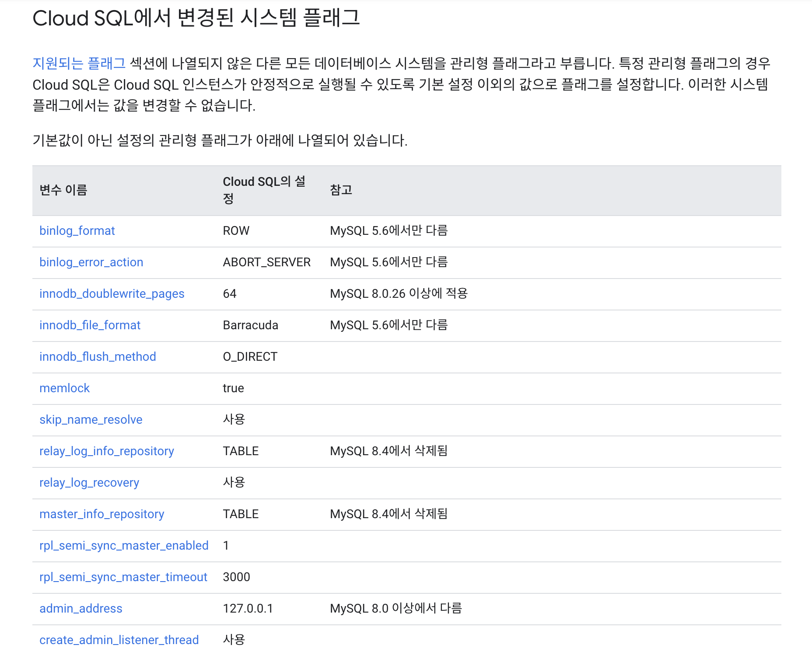Open the relay_log_recovery link
Viewport: 812px width, 655px height.
tap(89, 483)
